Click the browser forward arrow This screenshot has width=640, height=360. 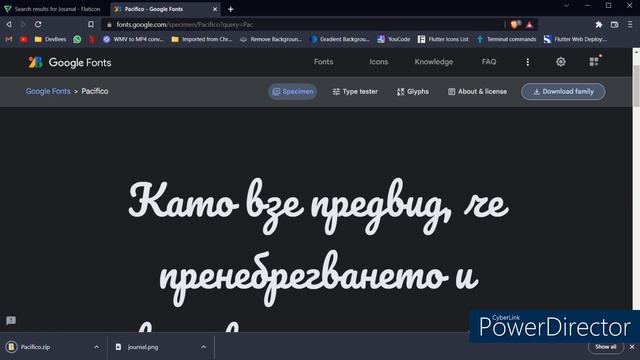23,24
